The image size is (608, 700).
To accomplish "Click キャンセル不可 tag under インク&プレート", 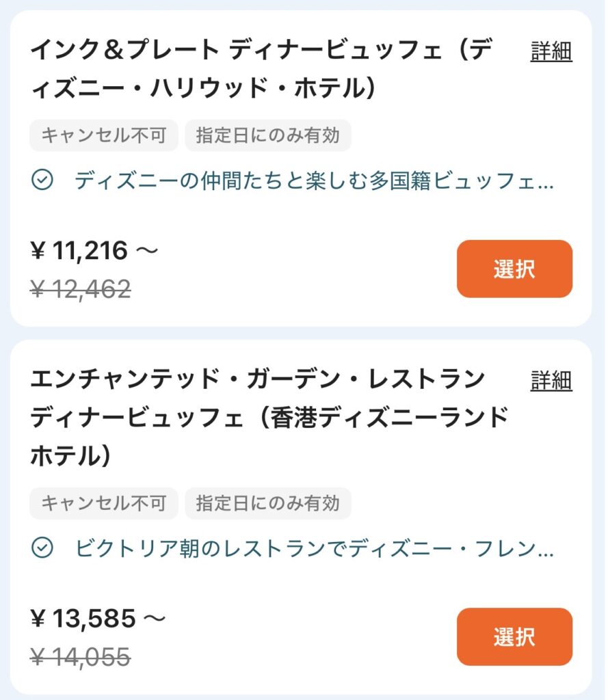I will point(104,135).
